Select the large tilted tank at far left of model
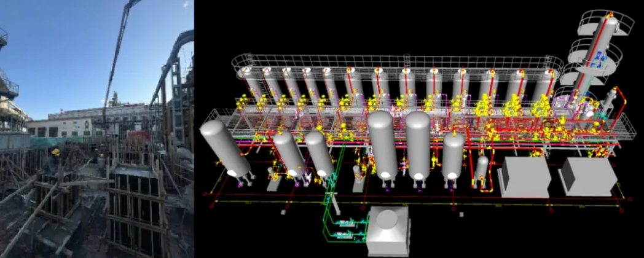 pos(225,147)
